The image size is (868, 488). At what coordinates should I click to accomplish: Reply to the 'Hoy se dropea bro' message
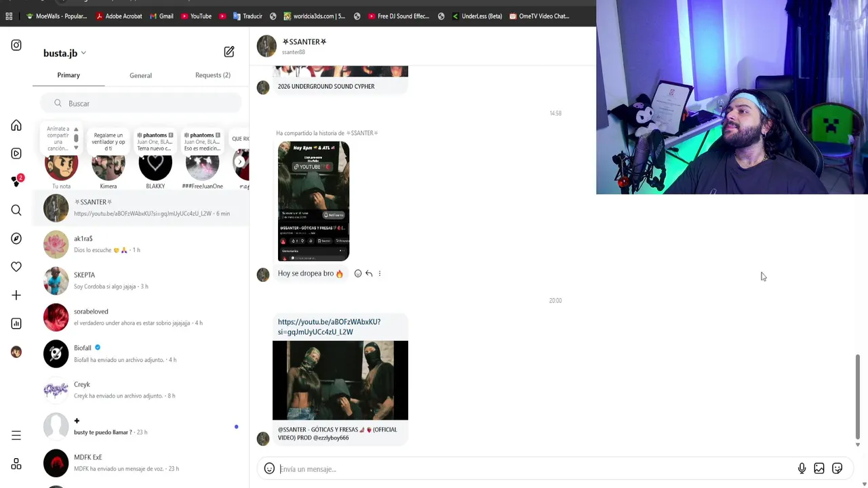369,273
